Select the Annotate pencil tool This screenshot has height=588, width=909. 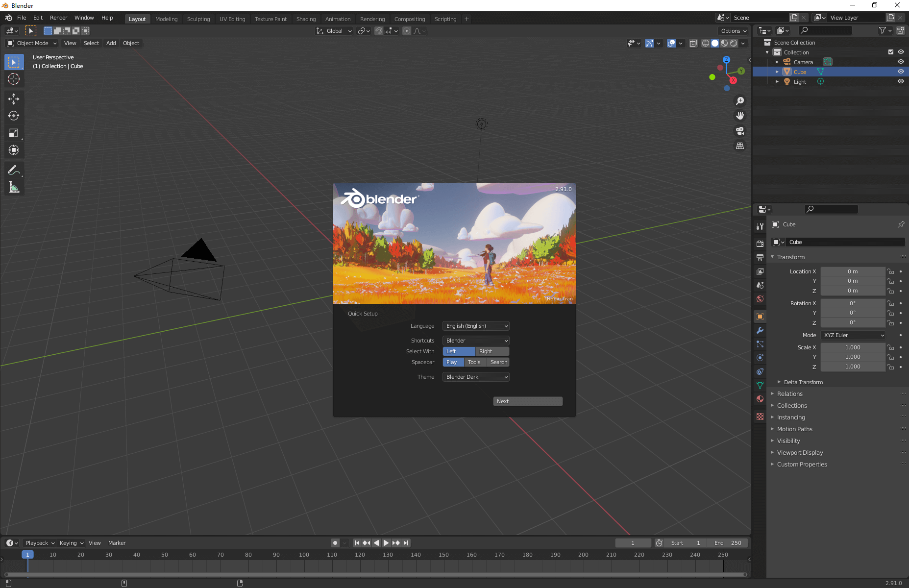(14, 170)
